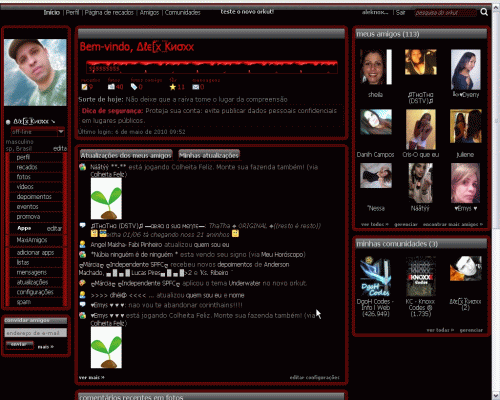The width and height of the screenshot is (500, 400).
Task: Click palette icon beside Underwater theme update
Action: tap(83, 283)
